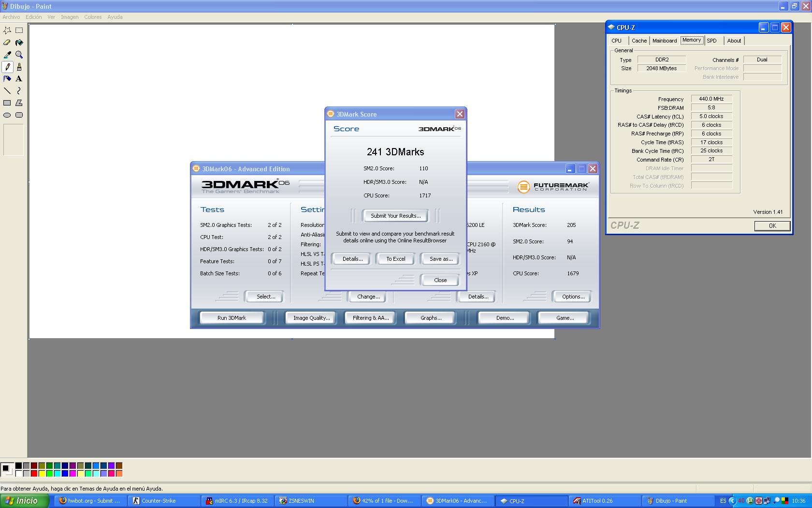Open the Imagen menu in Paint
812x508 pixels.
pyautogui.click(x=70, y=17)
